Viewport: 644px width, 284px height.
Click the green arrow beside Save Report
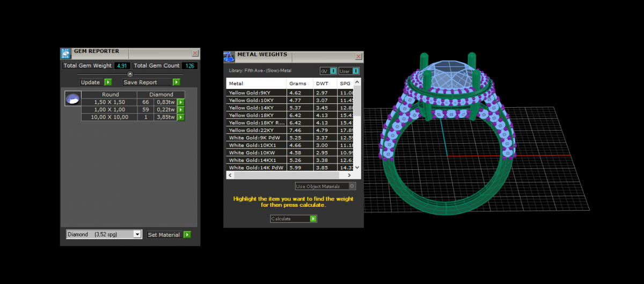[x=176, y=83]
